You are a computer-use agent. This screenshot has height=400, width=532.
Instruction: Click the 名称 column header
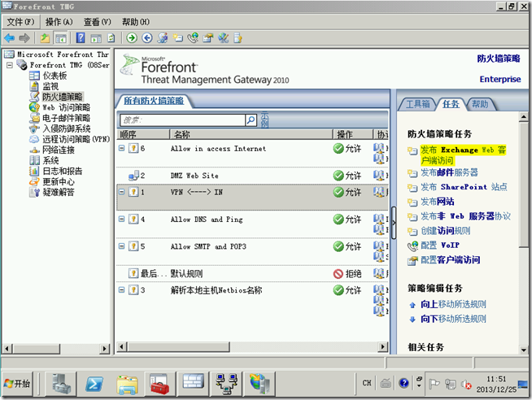[251, 135]
